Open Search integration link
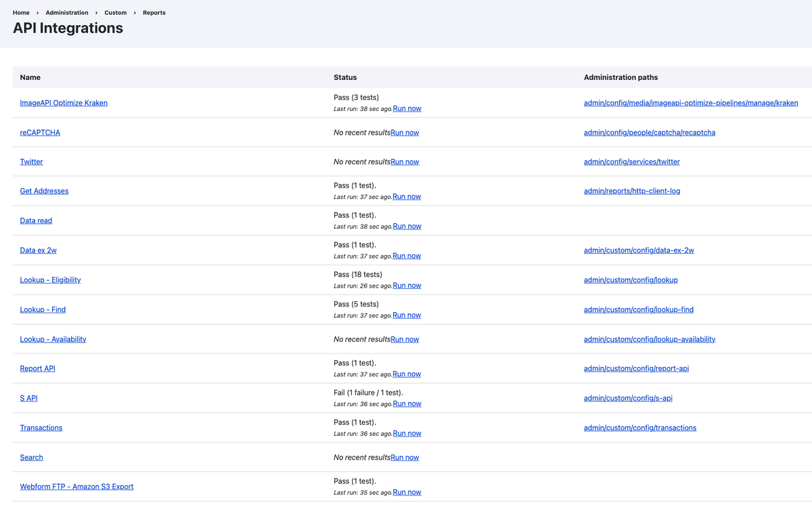Image resolution: width=812 pixels, height=513 pixels. click(x=31, y=458)
